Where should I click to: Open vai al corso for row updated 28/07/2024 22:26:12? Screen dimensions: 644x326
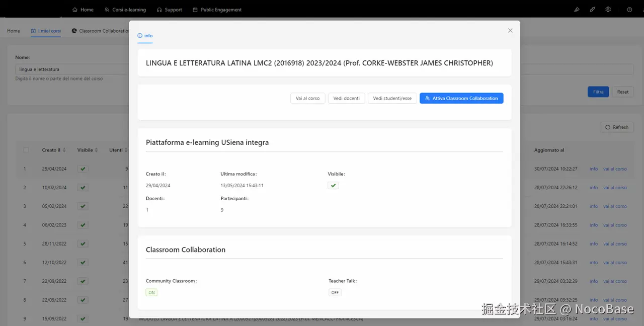click(x=615, y=188)
